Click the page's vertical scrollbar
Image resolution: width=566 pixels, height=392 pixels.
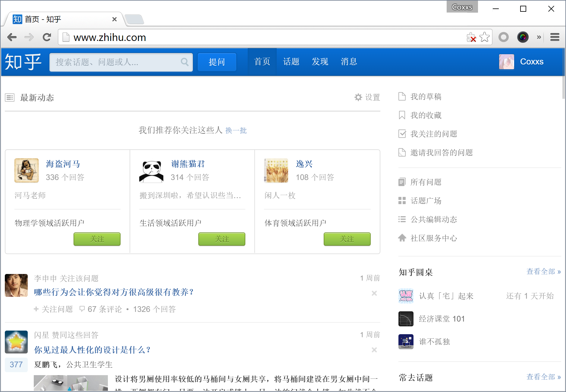[x=563, y=87]
